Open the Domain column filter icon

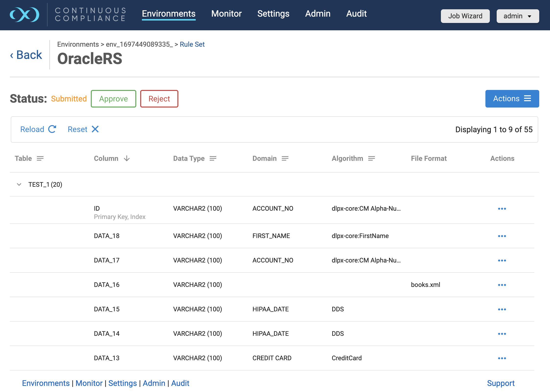[x=285, y=158]
